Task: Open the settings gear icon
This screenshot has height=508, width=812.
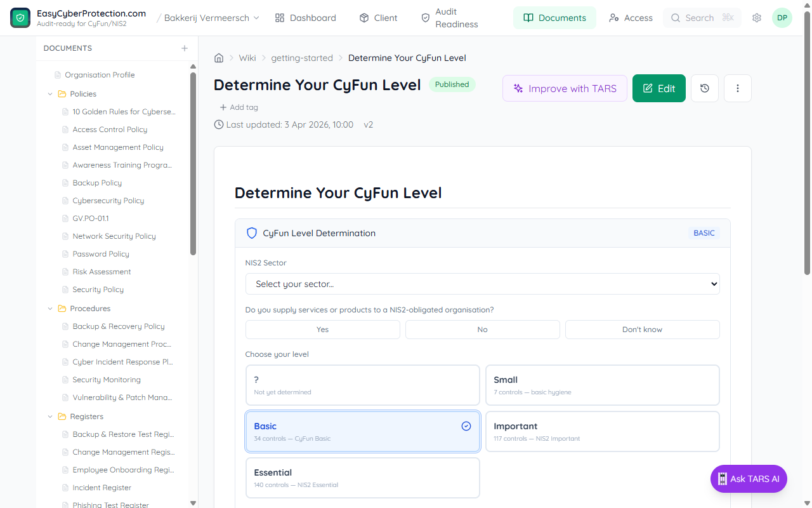Action: click(757, 18)
